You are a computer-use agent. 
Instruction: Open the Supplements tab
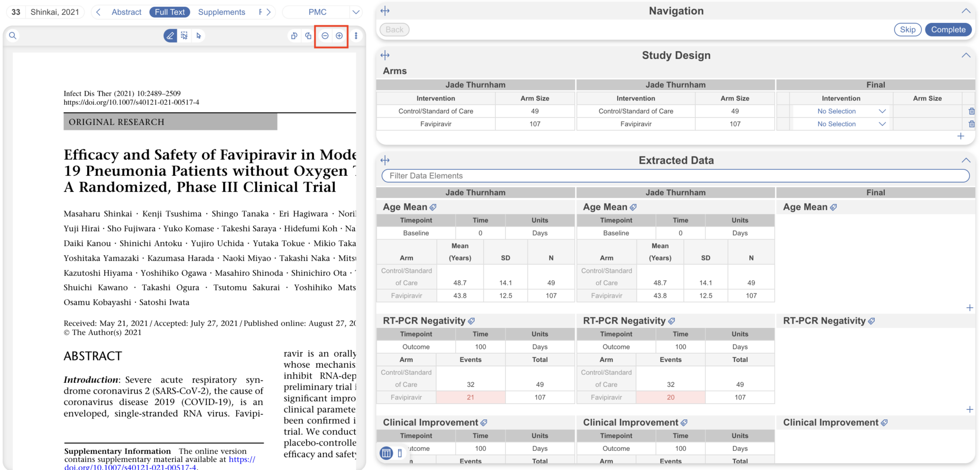pos(221,12)
